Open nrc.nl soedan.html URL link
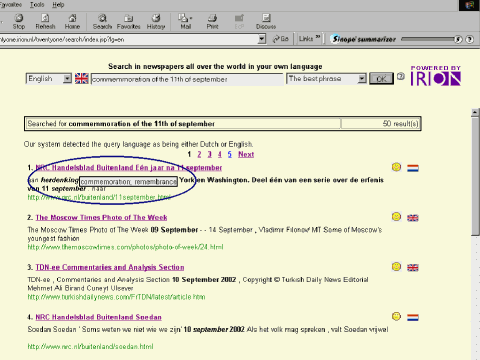Viewport: 480px width, 360px height. point(90,347)
